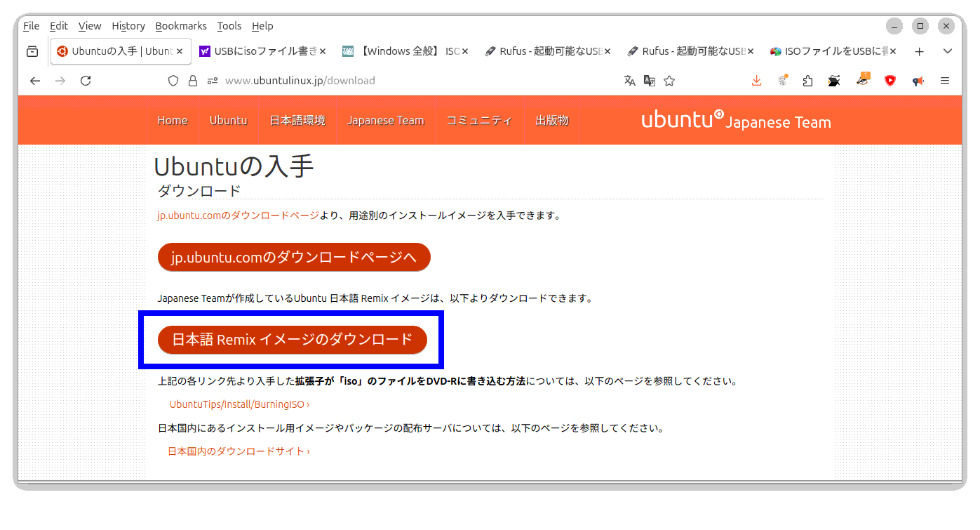Image resolution: width=980 pixels, height=530 pixels.
Task: Open the History menu
Action: [128, 26]
